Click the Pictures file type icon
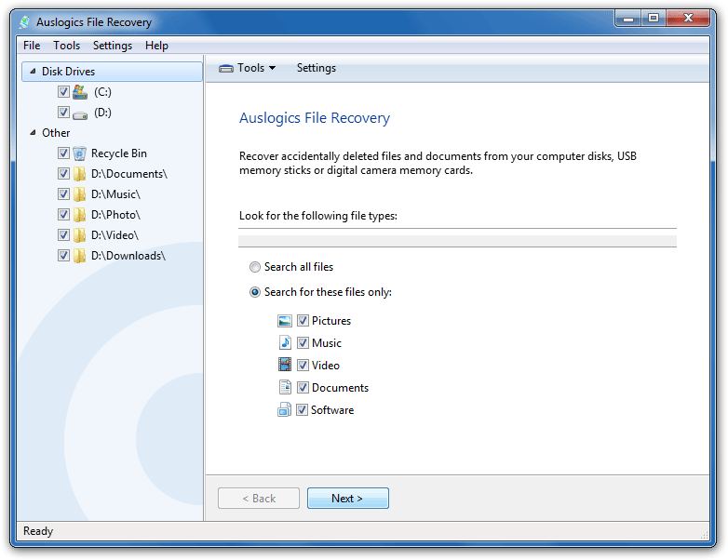 click(x=285, y=321)
